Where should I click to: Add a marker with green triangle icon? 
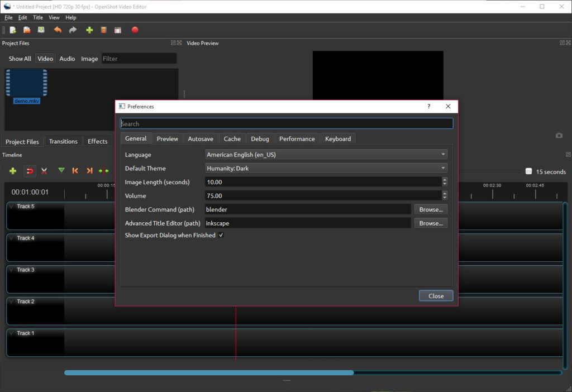tap(61, 170)
